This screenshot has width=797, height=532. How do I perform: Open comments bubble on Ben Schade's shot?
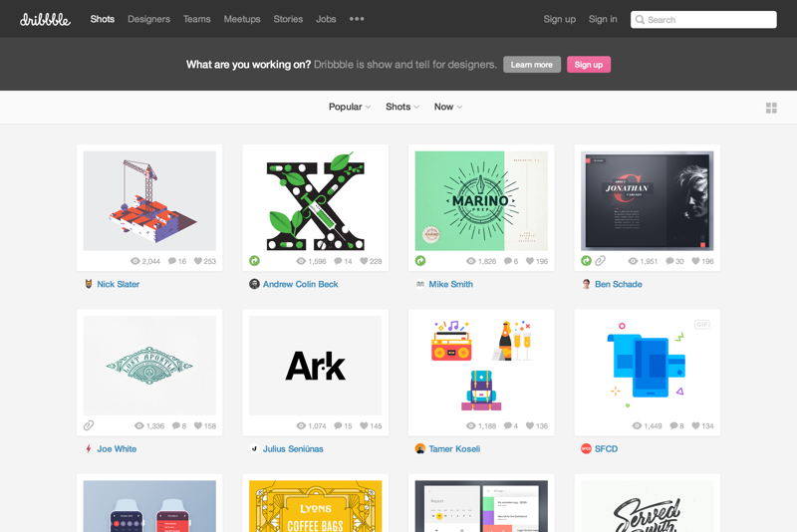point(669,261)
